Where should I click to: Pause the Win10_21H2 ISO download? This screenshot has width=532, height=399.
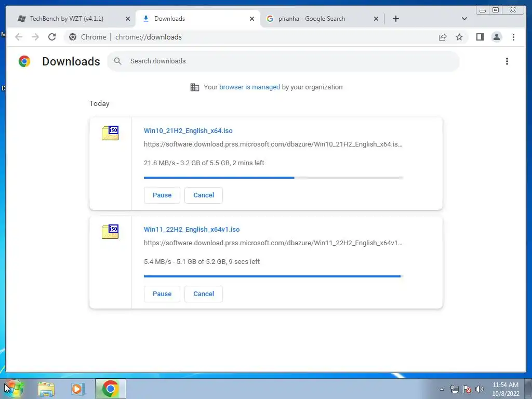(x=162, y=195)
